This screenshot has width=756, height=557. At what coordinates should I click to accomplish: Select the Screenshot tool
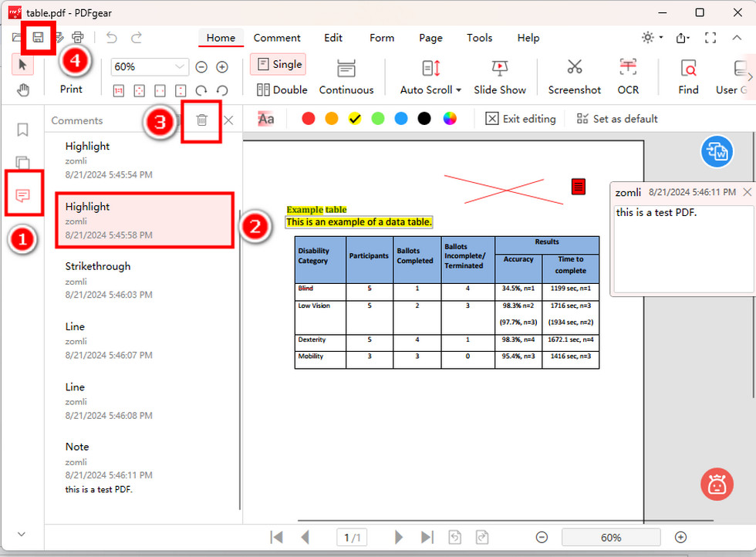574,76
